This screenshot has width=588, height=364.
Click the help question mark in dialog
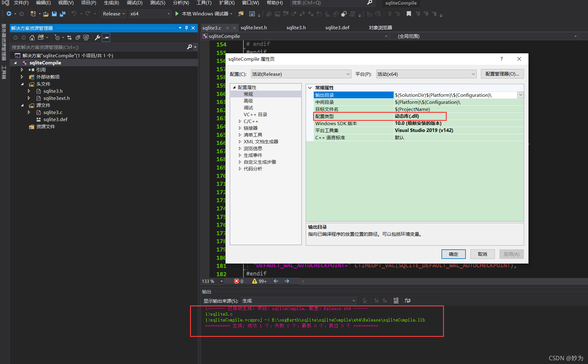(502, 59)
